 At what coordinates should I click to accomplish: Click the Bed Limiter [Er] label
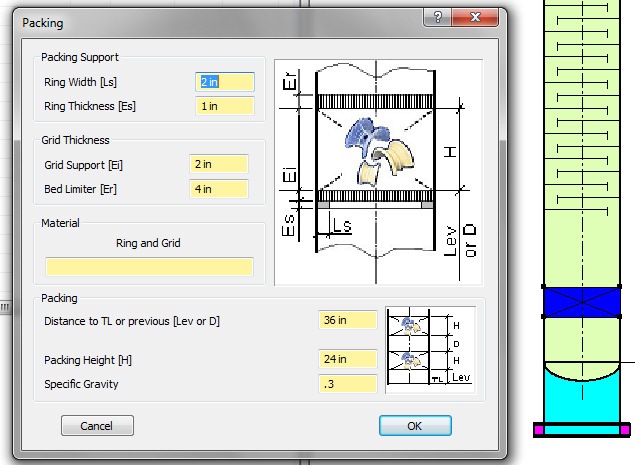coord(80,189)
